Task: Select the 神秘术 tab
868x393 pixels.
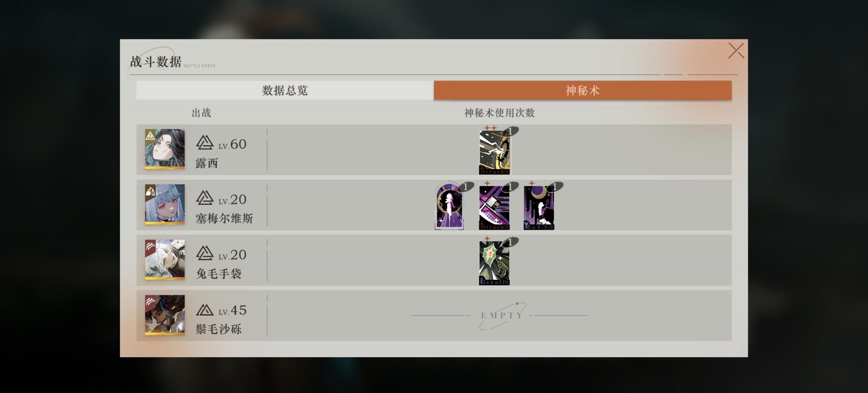Action: (583, 90)
